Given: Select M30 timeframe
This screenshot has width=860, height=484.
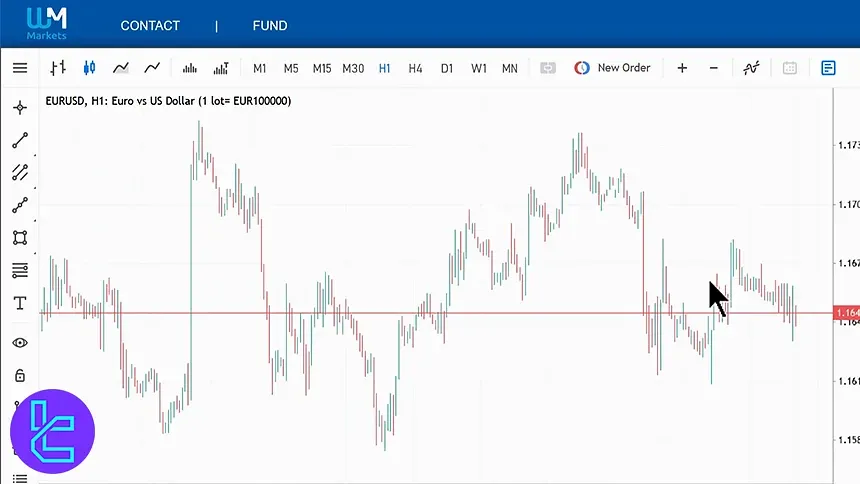Looking at the screenshot, I should [x=353, y=69].
